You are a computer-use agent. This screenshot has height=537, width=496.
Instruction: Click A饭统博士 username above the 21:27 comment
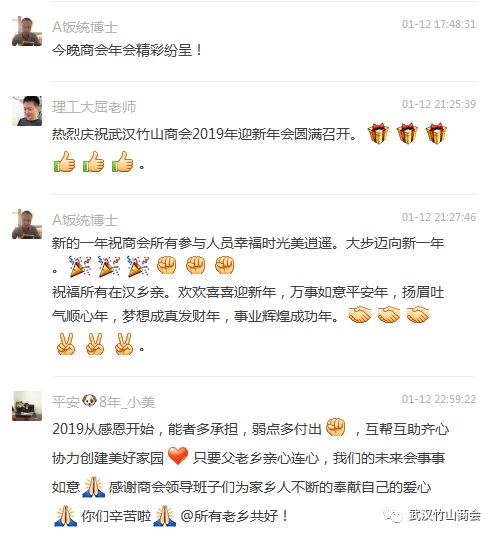coord(85,220)
